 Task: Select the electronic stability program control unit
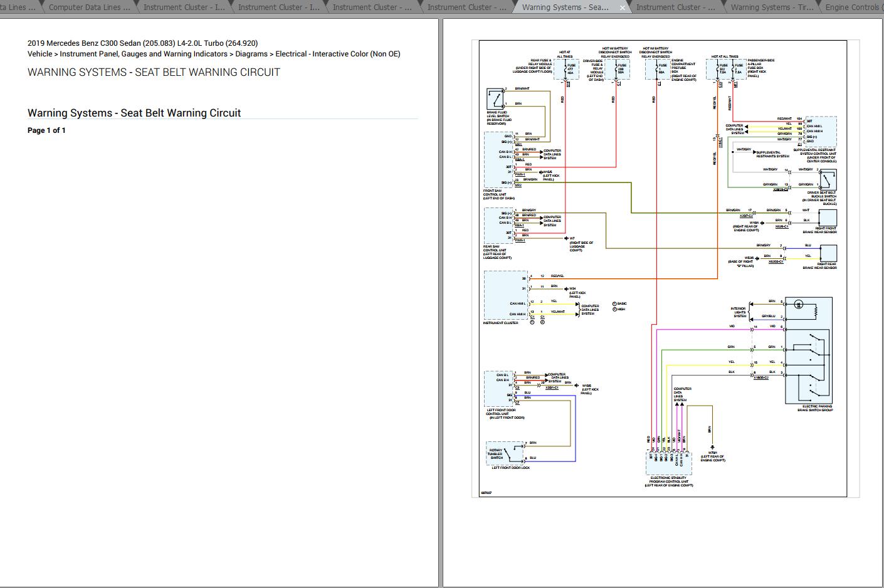(668, 464)
